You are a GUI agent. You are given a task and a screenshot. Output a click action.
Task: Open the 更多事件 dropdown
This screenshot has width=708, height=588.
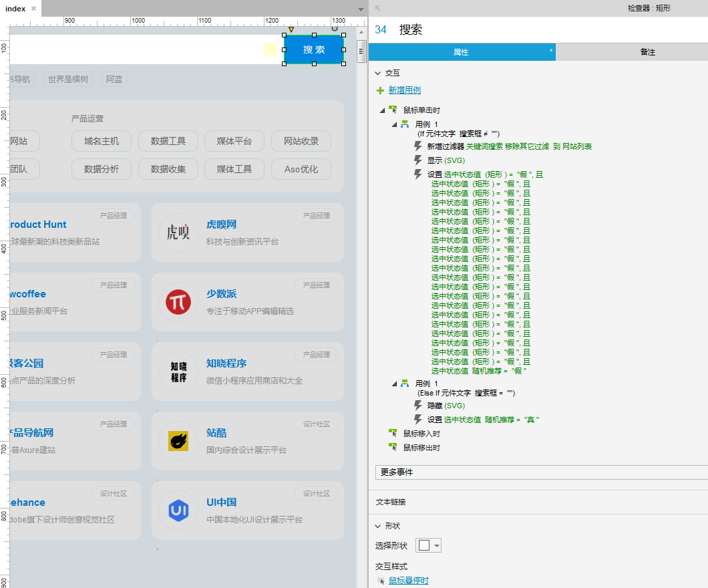(542, 472)
